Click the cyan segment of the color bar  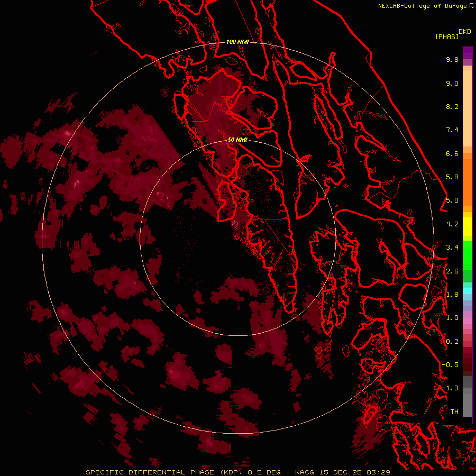(467, 291)
